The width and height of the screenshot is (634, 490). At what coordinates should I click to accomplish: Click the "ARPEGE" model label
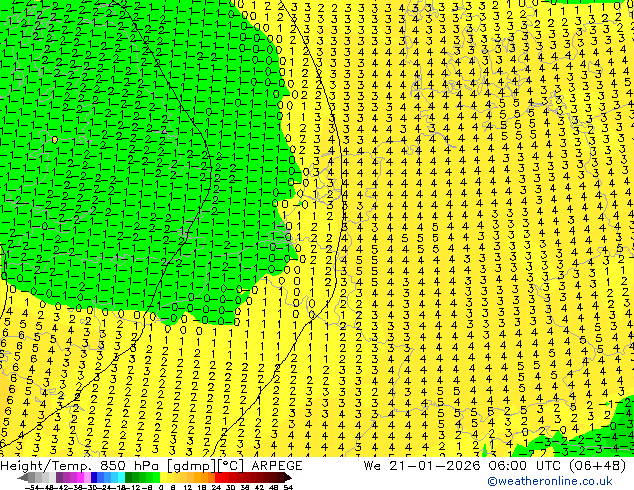[277, 466]
